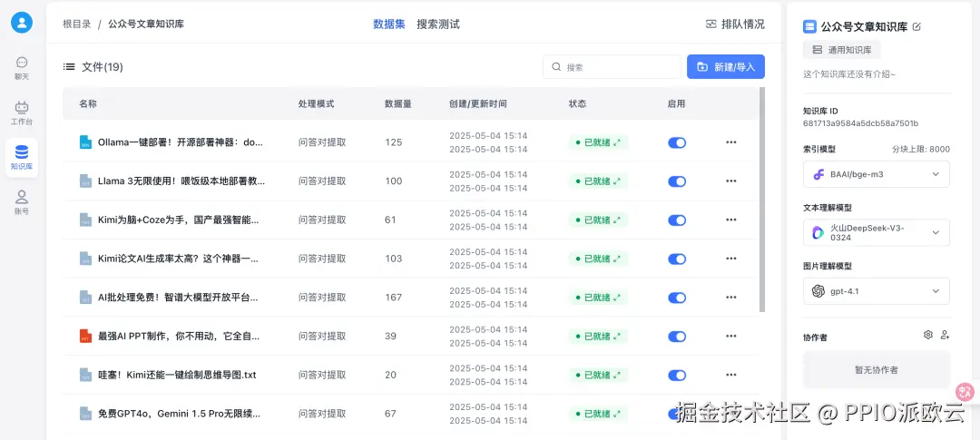Click the PPT file icon of the 最强AI PPT制作 row

(85, 337)
